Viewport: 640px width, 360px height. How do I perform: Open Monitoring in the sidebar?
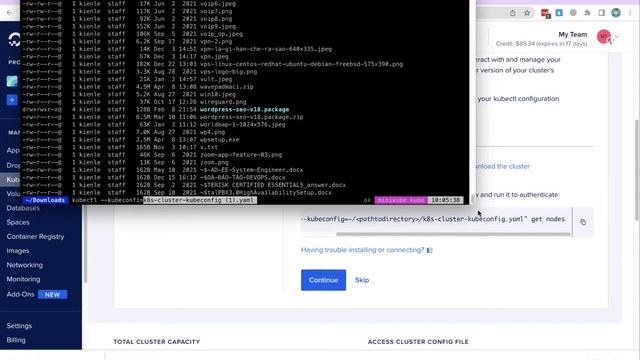pyautogui.click(x=23, y=280)
